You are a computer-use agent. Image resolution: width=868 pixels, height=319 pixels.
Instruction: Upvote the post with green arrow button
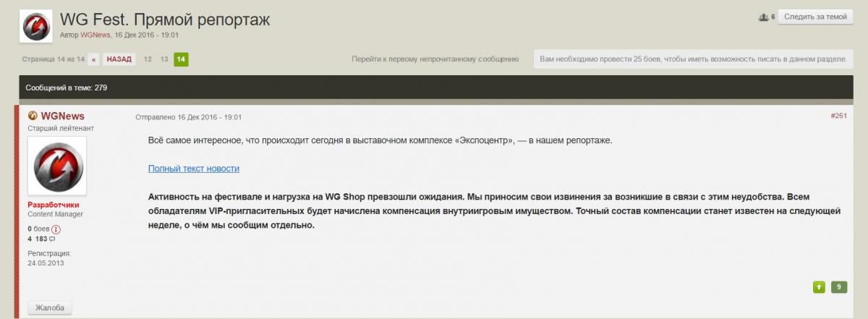pos(819,286)
